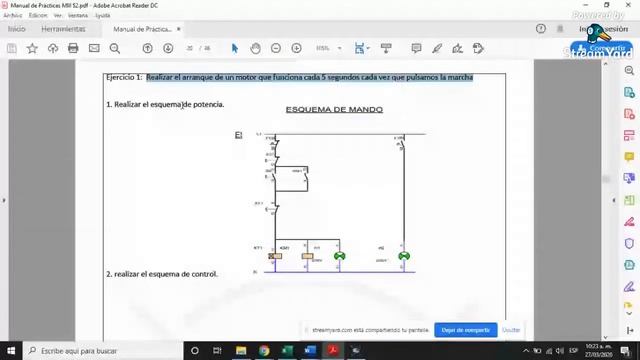Select the Manual de Práctica document tab
Screen dimensions: 640x360
click(x=142, y=29)
